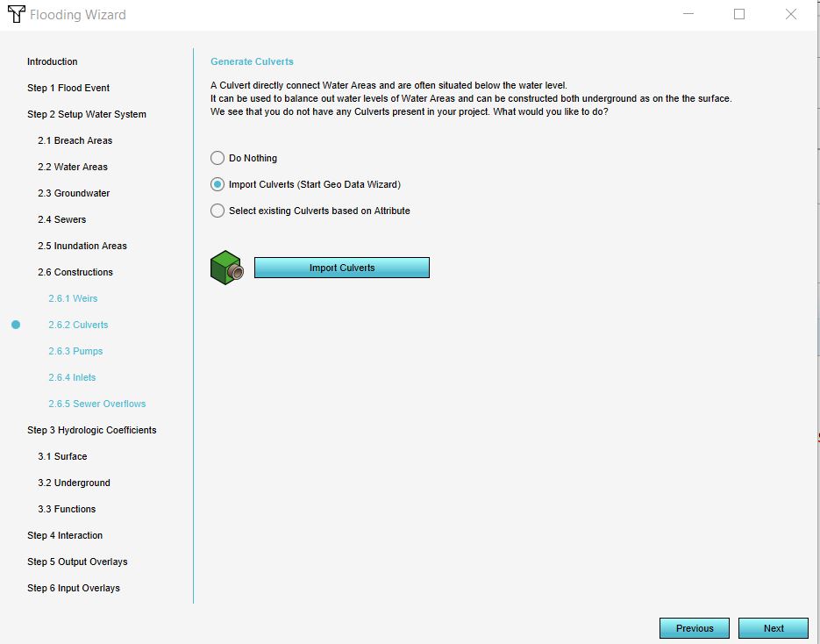Open Step 2 Setup Water System

[86, 114]
